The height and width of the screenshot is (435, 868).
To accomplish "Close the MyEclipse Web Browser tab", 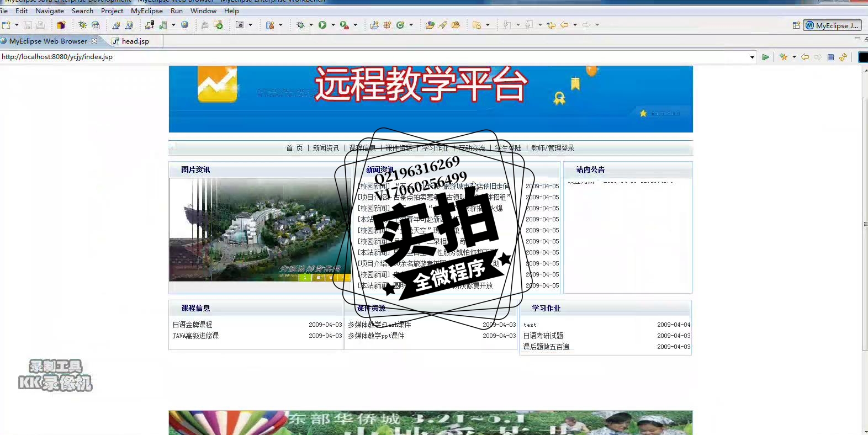I will pyautogui.click(x=94, y=41).
